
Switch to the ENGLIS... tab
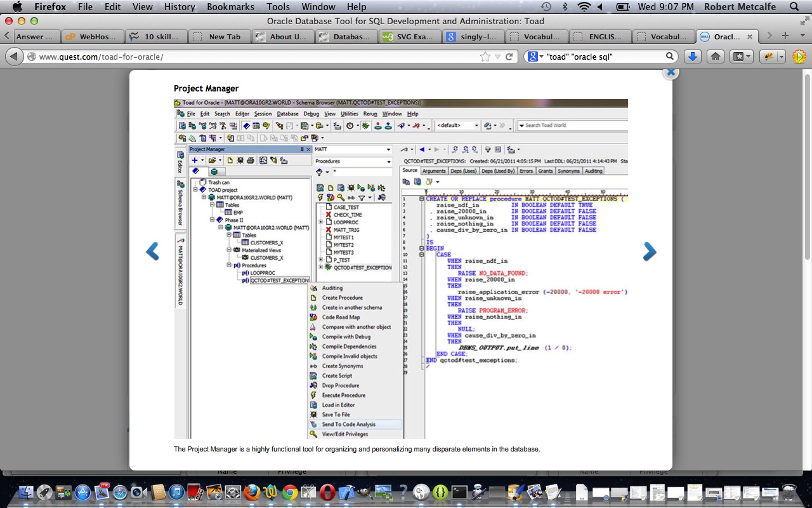[x=599, y=36]
